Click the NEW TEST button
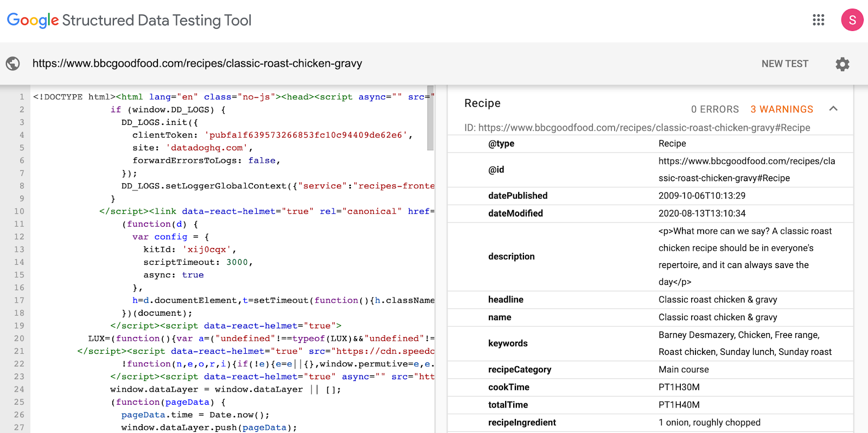This screenshot has height=433, width=868. [784, 63]
